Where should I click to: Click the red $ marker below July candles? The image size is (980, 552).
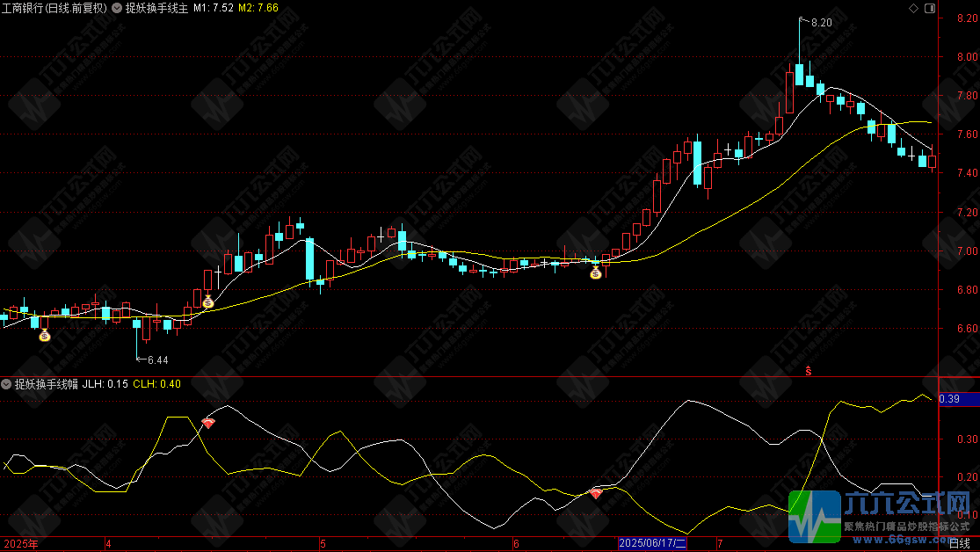pyautogui.click(x=808, y=371)
